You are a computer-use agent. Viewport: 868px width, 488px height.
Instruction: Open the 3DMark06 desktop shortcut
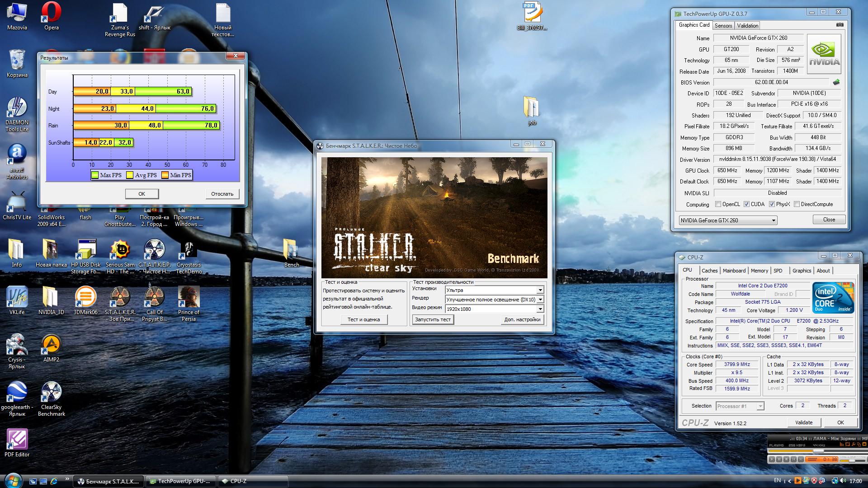click(x=85, y=301)
